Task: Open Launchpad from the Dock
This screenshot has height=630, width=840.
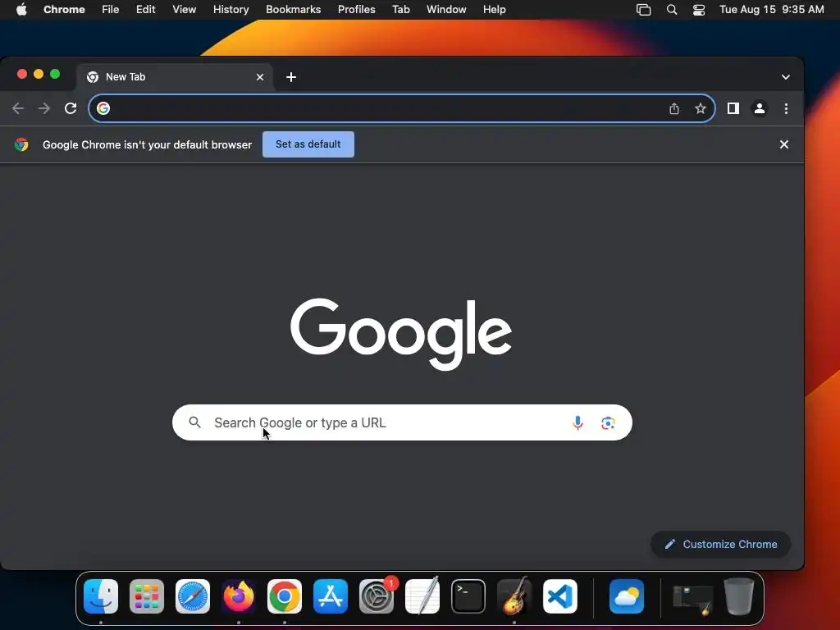Action: tap(147, 596)
